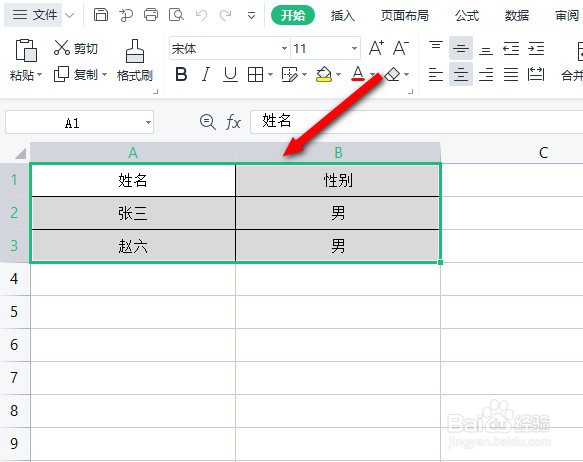The width and height of the screenshot is (583, 462).
Task: Click the cell containing 张三
Action: tap(133, 213)
